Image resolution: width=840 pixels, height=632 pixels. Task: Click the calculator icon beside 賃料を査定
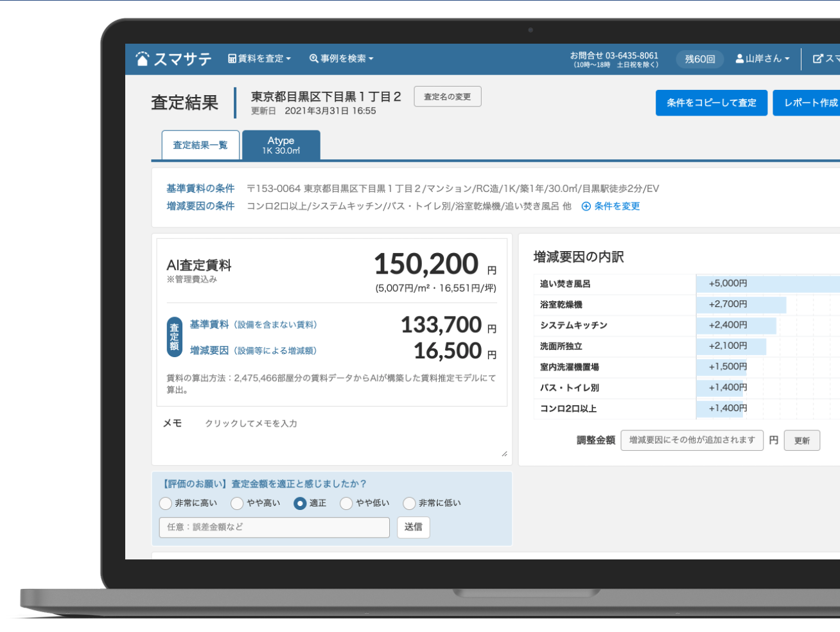coord(232,58)
